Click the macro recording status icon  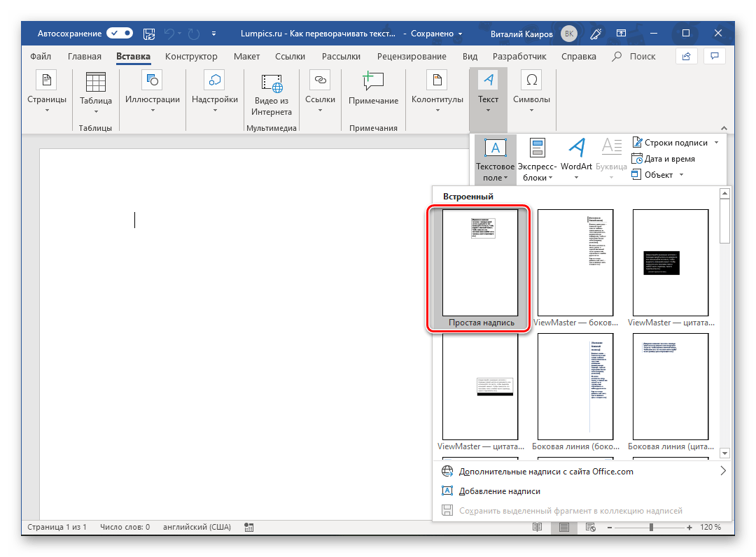tap(248, 528)
